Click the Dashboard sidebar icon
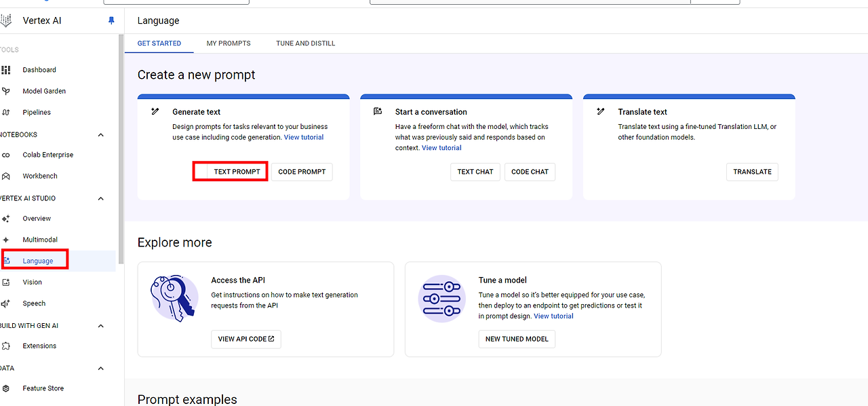Viewport: 868px width, 406px height. pos(6,70)
